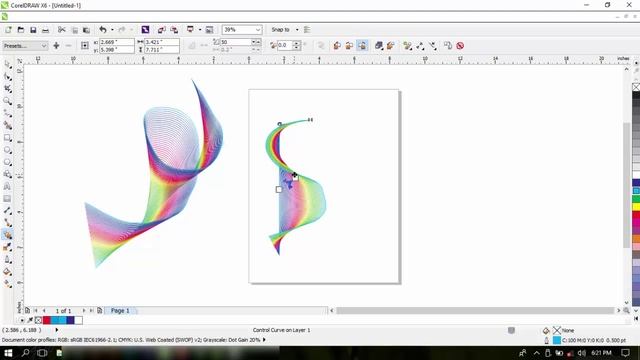
Task: Save the document with the floppy icon
Action: [x=33, y=30]
